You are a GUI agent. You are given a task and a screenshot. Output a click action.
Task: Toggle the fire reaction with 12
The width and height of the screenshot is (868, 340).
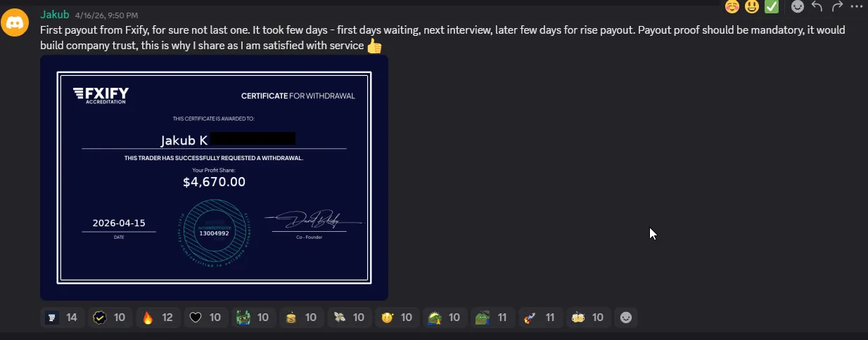click(x=158, y=318)
